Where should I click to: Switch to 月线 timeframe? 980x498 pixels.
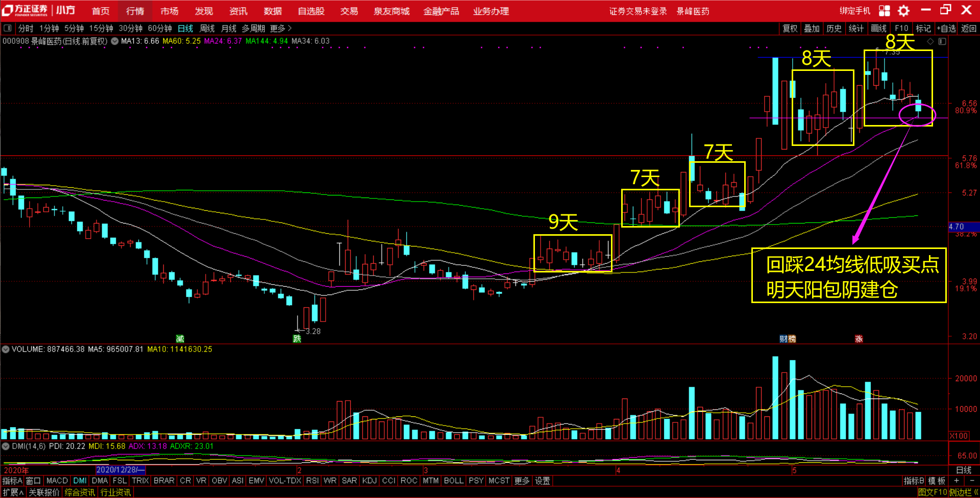point(228,29)
